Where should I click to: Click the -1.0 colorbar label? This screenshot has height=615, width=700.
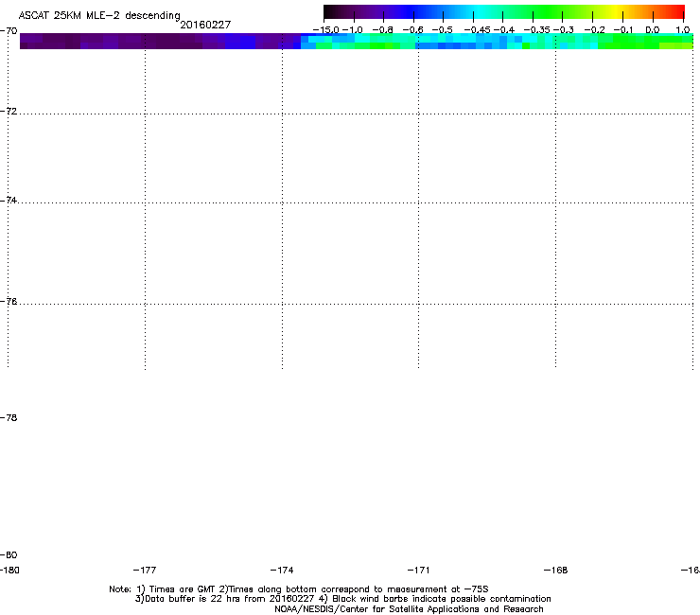pyautogui.click(x=352, y=30)
